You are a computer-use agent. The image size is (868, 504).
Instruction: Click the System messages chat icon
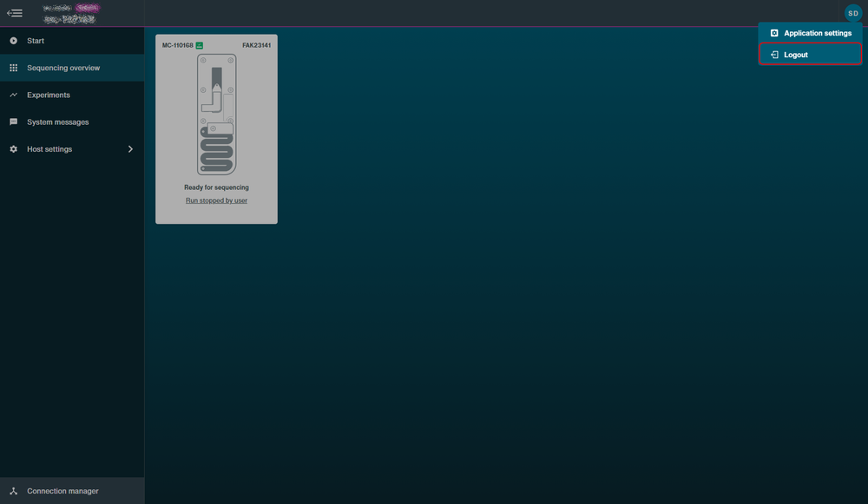(13, 121)
